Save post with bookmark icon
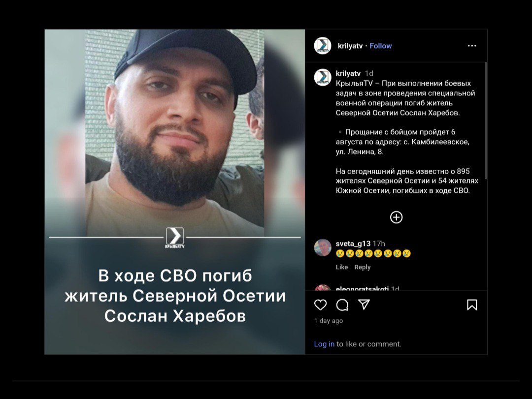This screenshot has width=532, height=399. [x=472, y=305]
